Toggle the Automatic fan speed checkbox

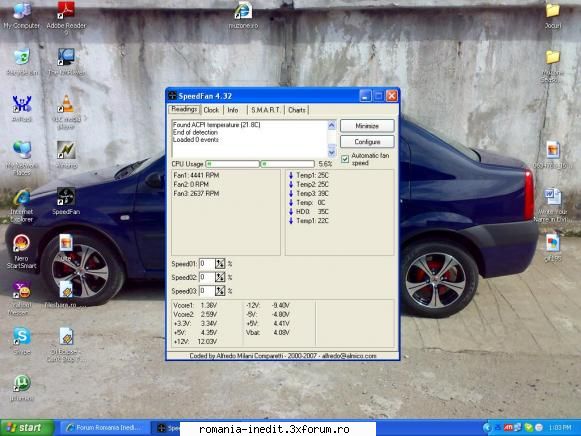coord(345,159)
